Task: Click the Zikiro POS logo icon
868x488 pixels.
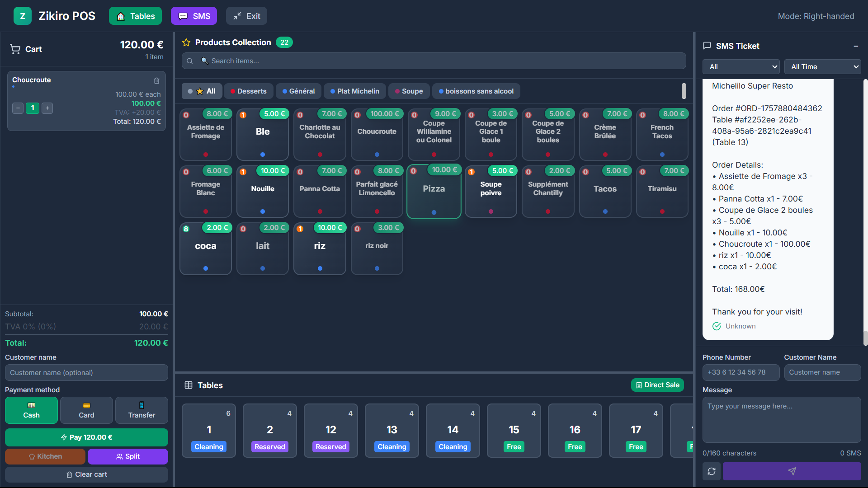Action: [x=23, y=16]
